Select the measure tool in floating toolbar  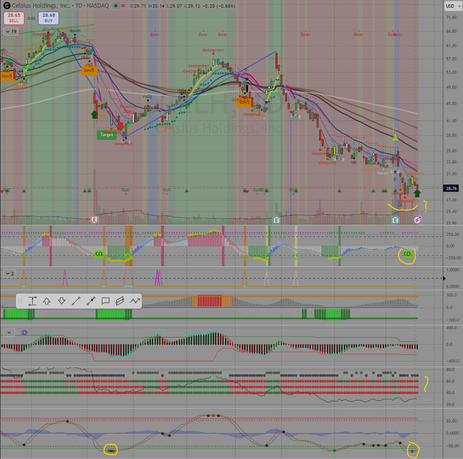[32, 301]
